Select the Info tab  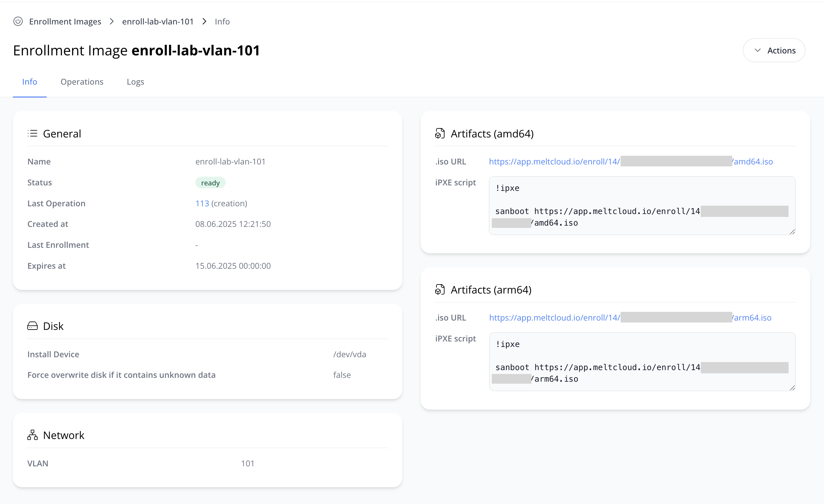point(29,82)
